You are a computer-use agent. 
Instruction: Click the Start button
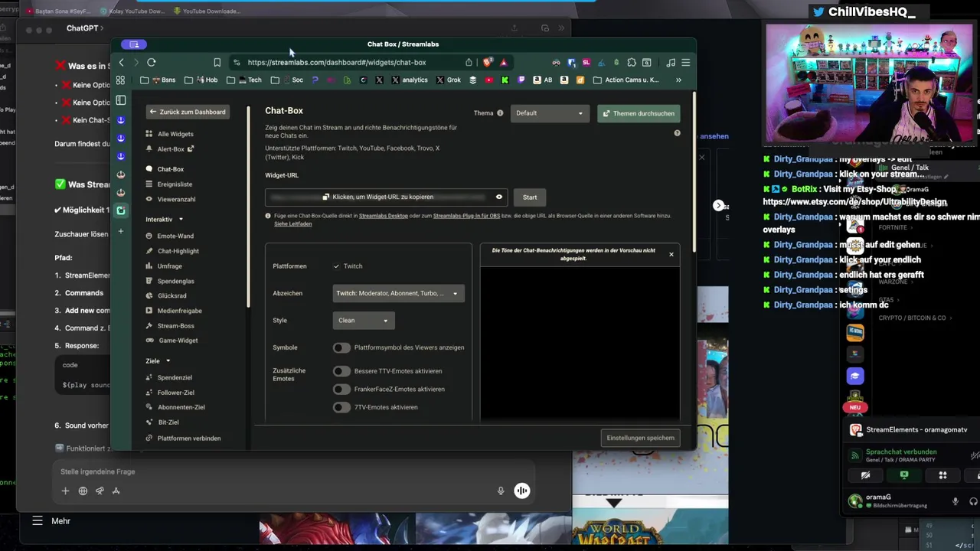click(x=530, y=197)
